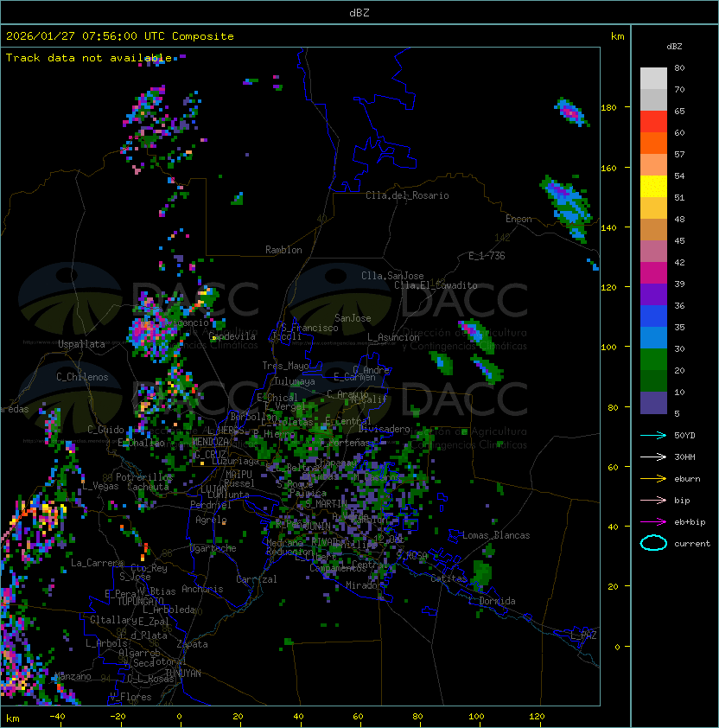Click the pink bip arrow symbol
This screenshot has width=719, height=728.
(653, 500)
